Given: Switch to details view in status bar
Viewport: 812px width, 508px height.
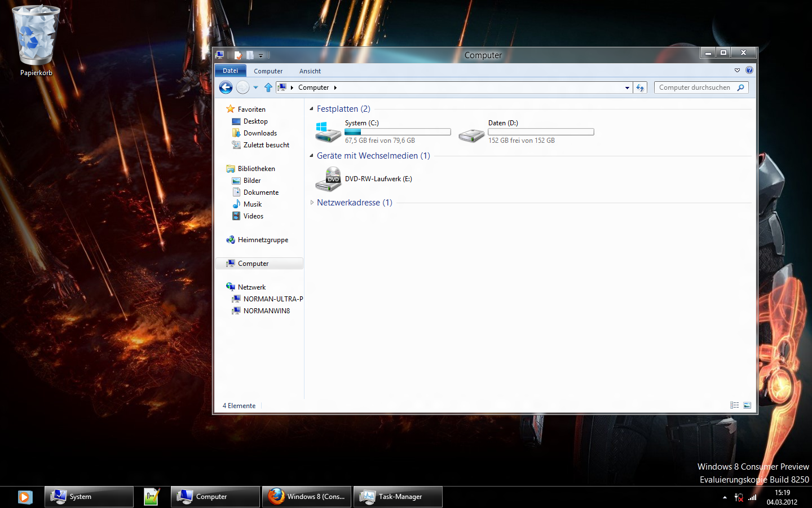Looking at the screenshot, I should 734,405.
